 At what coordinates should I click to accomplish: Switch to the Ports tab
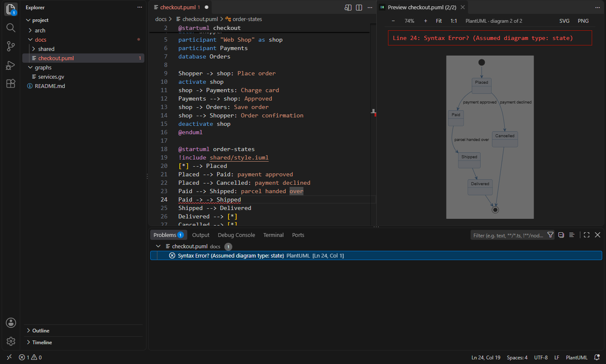click(298, 235)
